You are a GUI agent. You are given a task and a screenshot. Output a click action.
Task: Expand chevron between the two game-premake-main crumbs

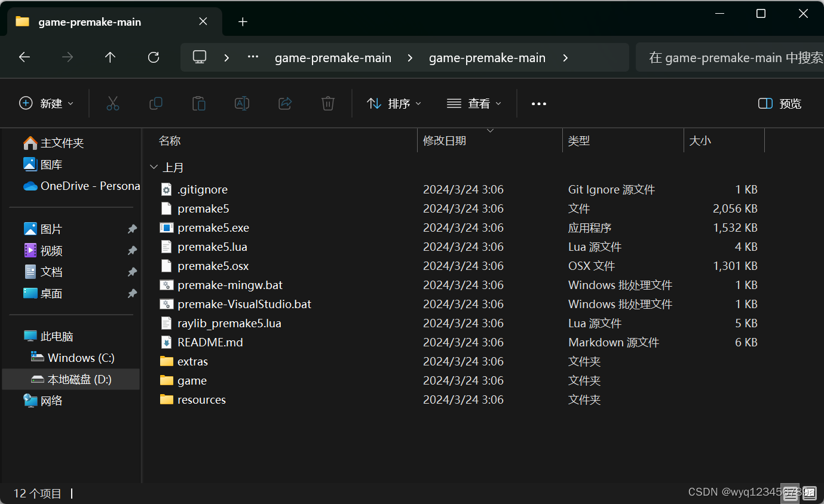point(410,58)
